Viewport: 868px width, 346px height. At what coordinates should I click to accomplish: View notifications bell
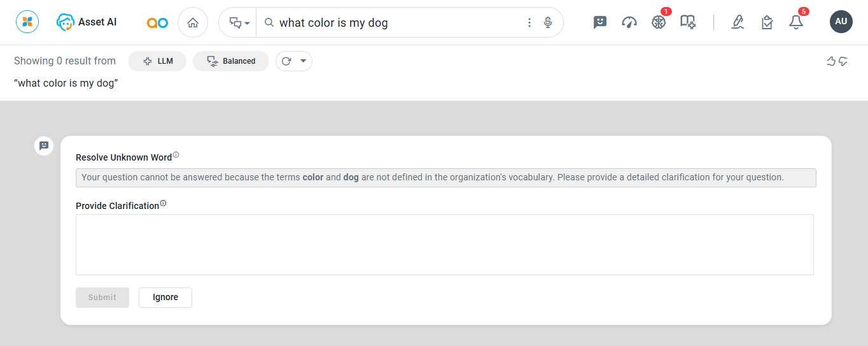796,22
